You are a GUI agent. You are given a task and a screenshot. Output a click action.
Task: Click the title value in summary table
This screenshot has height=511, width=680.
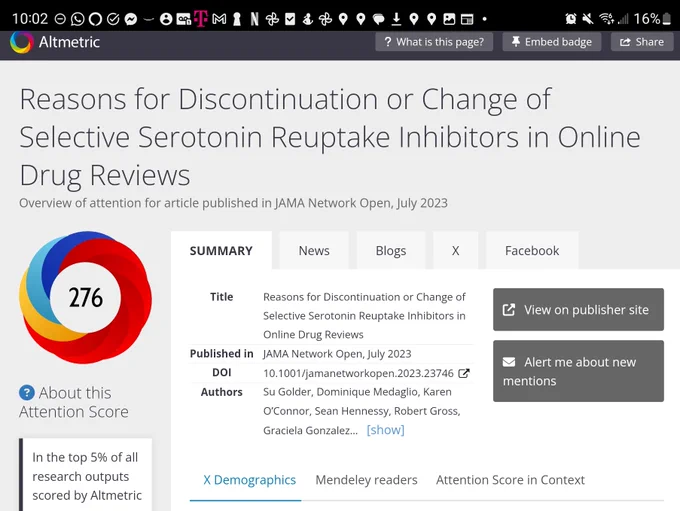click(x=364, y=316)
